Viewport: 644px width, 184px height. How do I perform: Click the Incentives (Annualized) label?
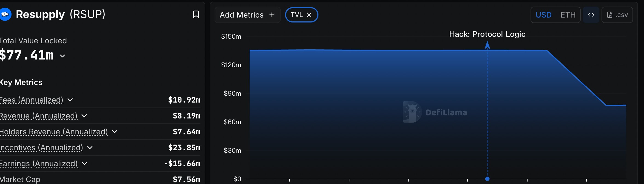click(x=42, y=148)
